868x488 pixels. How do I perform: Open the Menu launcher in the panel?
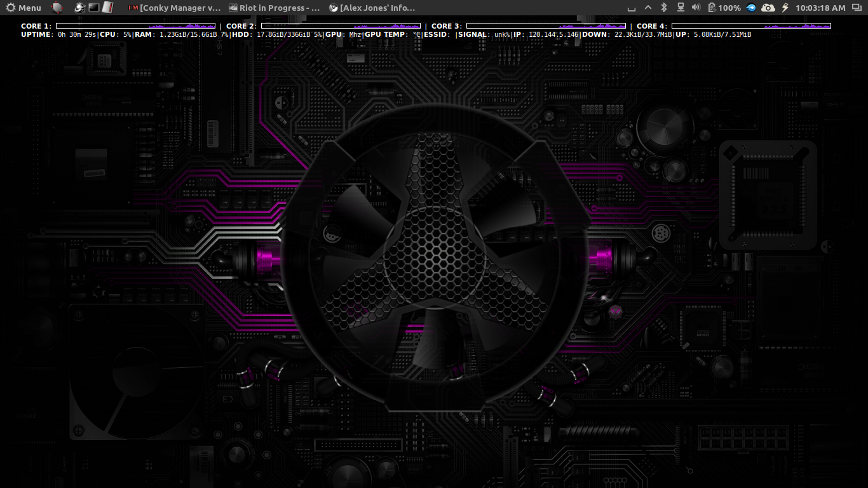pos(24,8)
